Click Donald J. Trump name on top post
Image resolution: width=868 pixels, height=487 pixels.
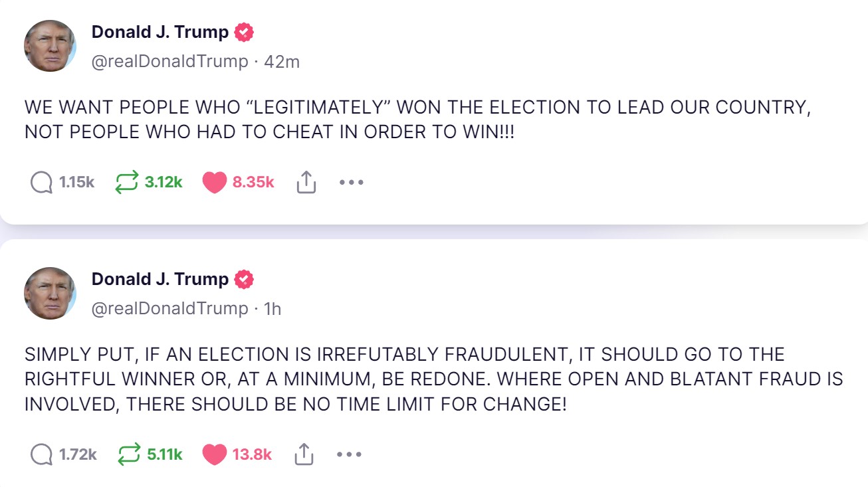tap(160, 32)
